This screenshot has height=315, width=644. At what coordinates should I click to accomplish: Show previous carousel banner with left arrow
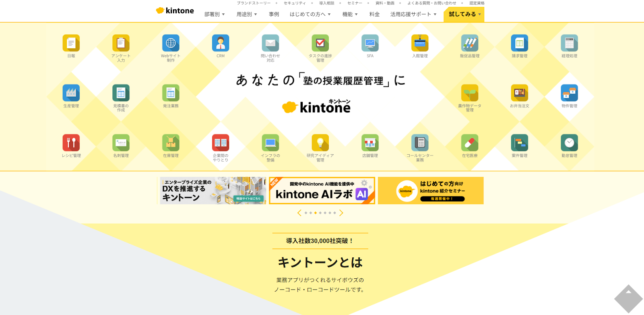pos(299,213)
